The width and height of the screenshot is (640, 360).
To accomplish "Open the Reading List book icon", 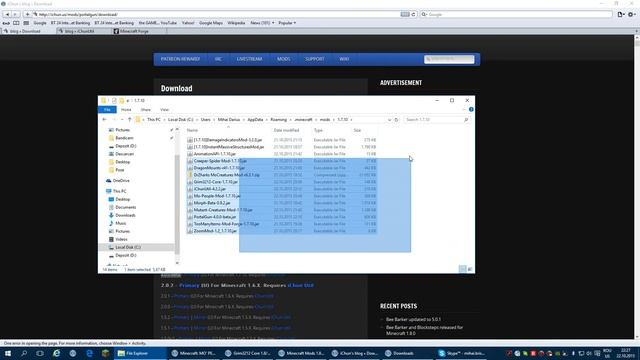I will pos(16,23).
